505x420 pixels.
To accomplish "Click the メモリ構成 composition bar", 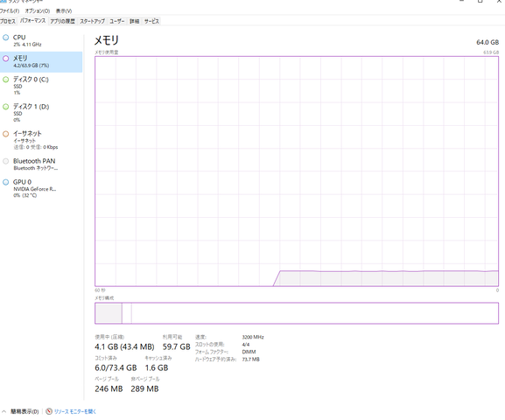I will 297,312.
